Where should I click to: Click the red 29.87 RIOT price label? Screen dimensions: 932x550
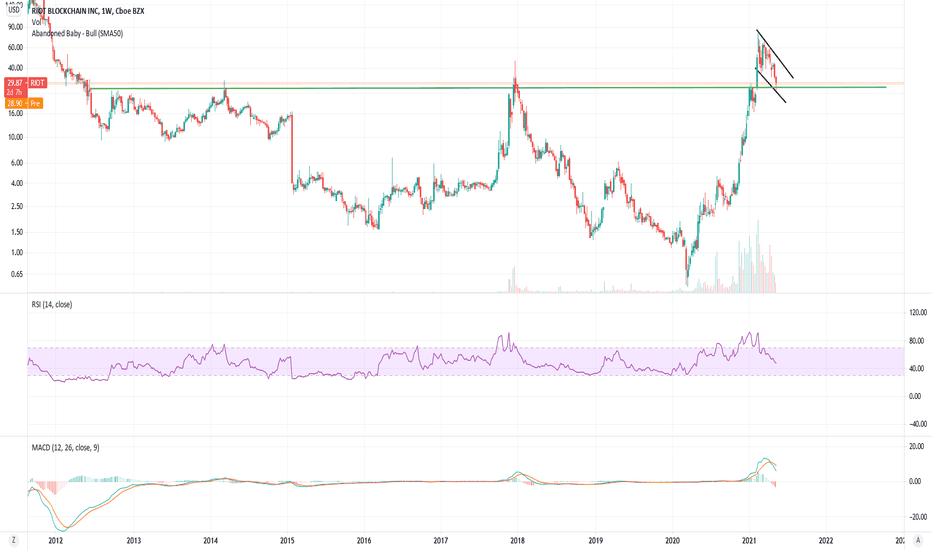point(26,83)
